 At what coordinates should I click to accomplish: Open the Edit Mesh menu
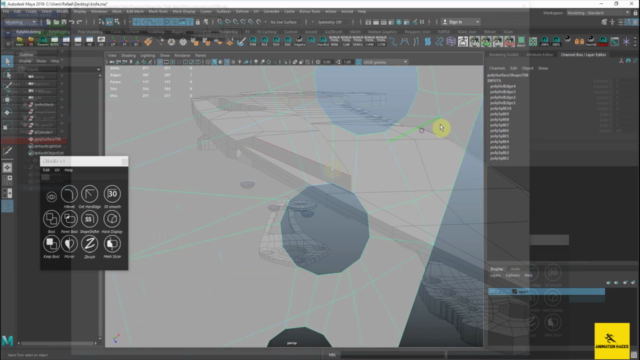135,11
